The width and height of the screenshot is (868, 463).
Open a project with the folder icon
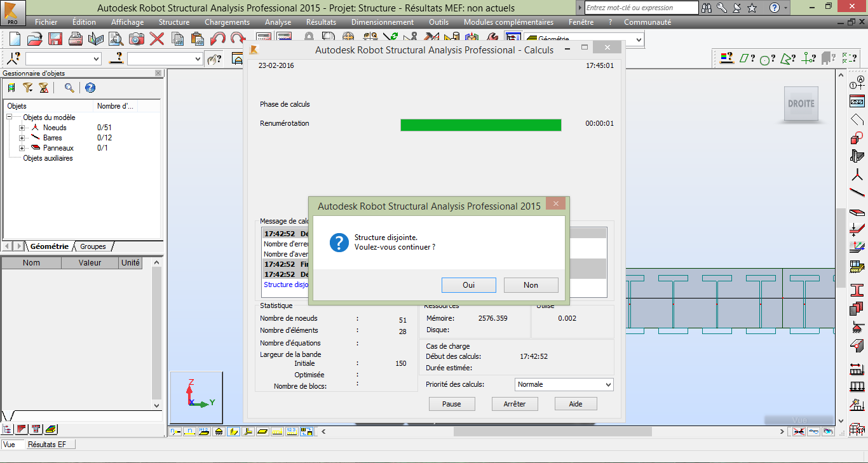[34, 39]
